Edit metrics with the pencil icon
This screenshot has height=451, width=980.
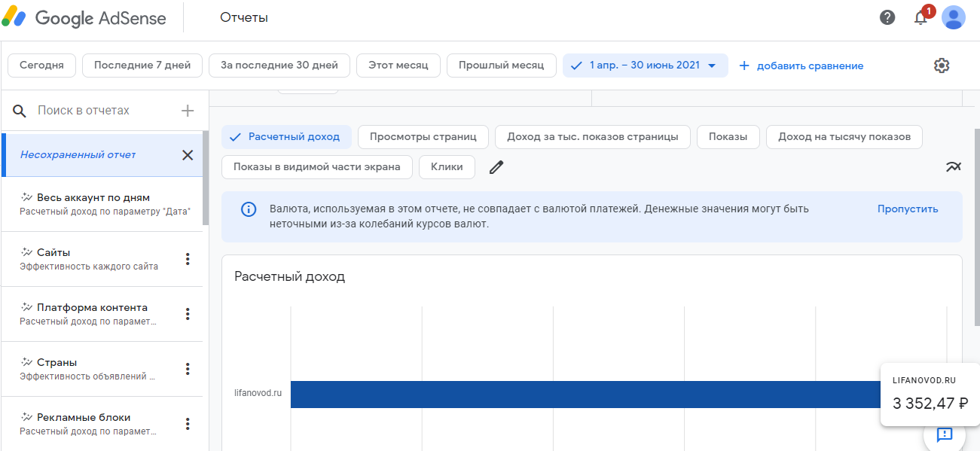point(496,167)
